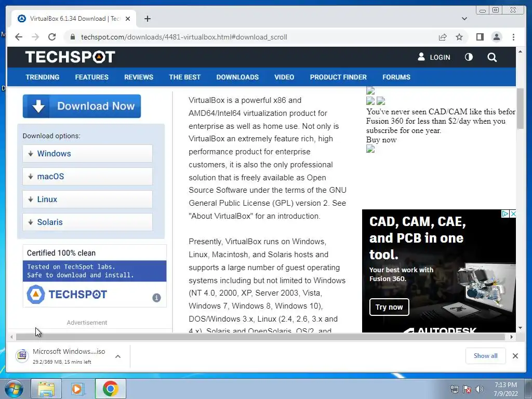The image size is (532, 399).
Task: Share this page via the share icon
Action: point(443,37)
